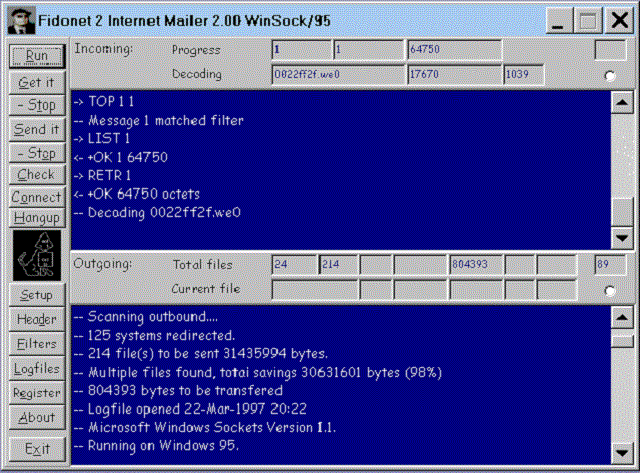Open the Setup dialog
640x473 pixels.
37,295
